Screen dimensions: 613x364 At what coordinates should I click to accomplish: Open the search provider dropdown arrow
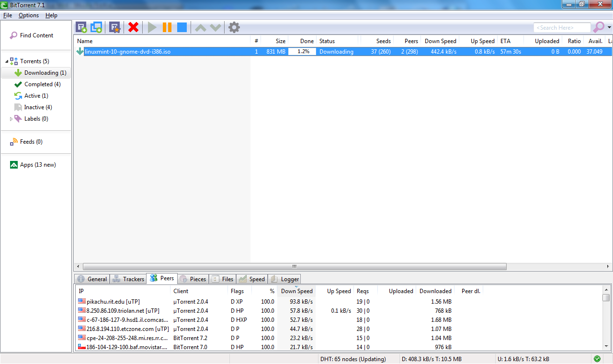point(609,27)
